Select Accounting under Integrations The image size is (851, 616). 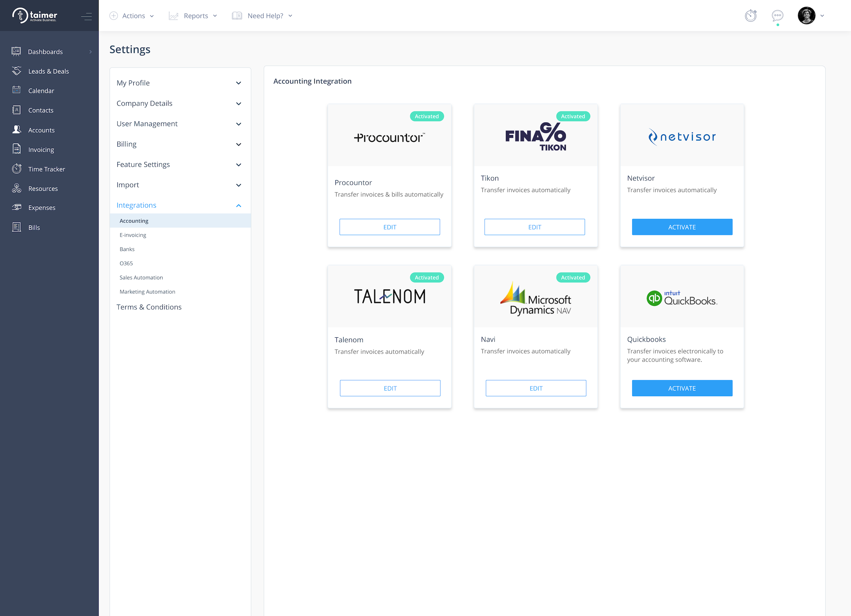(180, 221)
